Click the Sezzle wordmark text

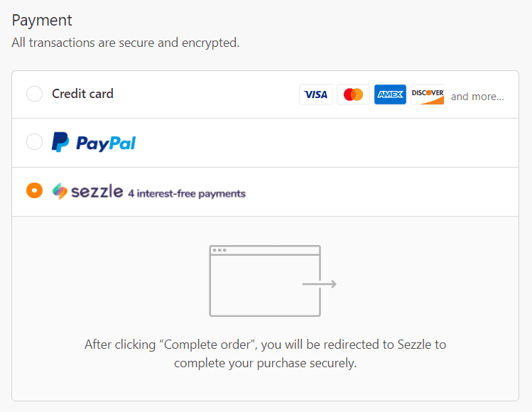pos(97,191)
